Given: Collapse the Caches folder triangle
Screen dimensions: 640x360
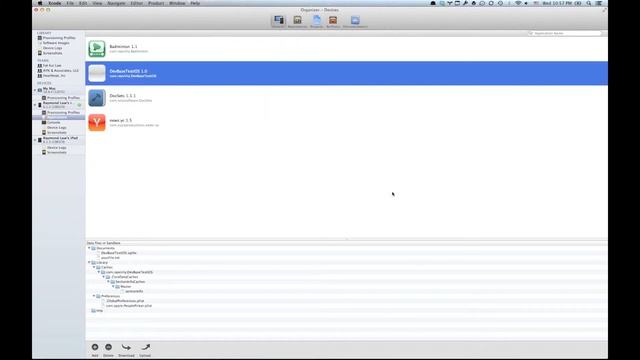Looking at the screenshot, I should click(94, 267).
